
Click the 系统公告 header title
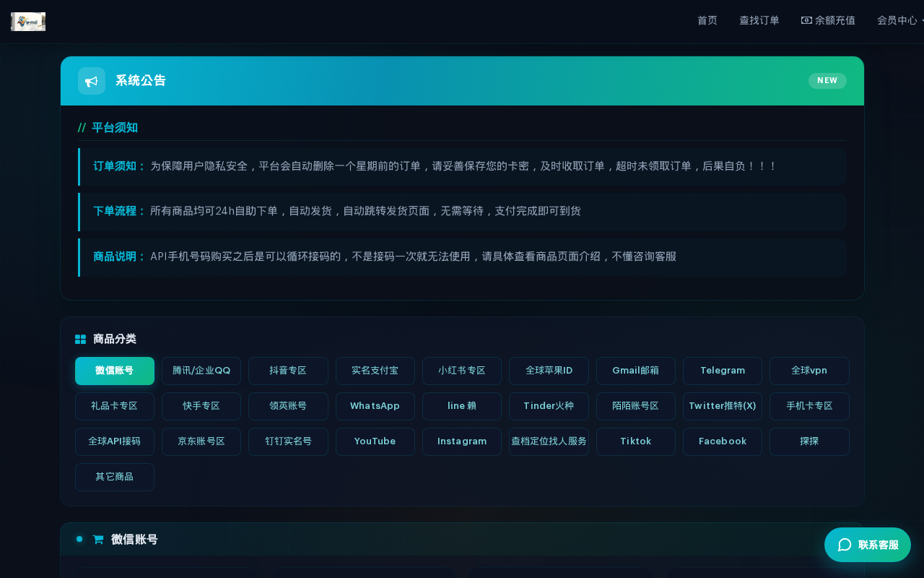pos(141,81)
